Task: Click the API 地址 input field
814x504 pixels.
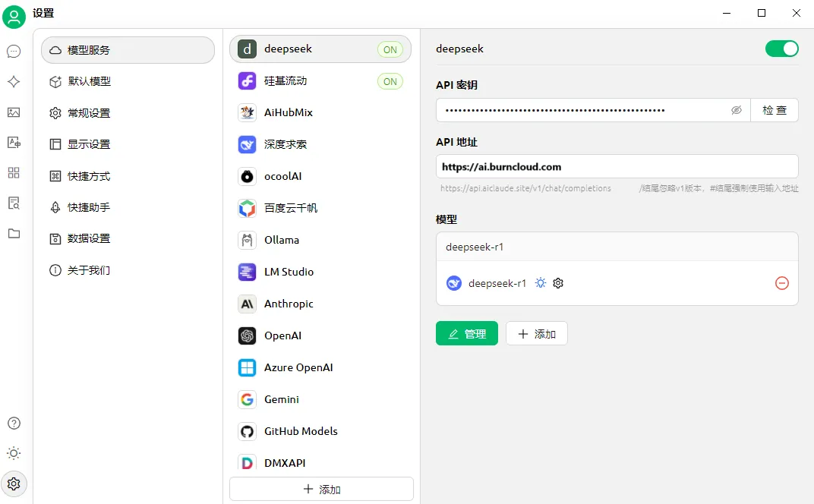Action: [x=617, y=166]
